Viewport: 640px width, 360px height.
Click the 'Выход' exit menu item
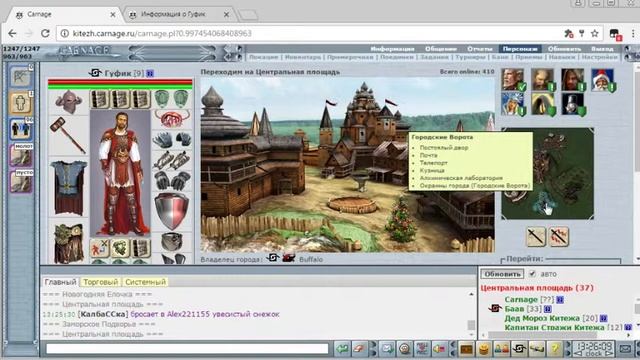click(x=602, y=49)
